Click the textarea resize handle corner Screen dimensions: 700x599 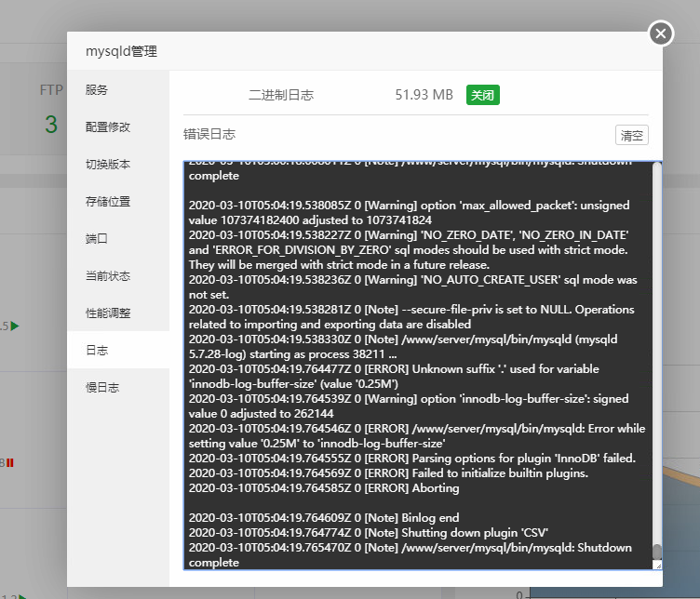pyautogui.click(x=657, y=565)
